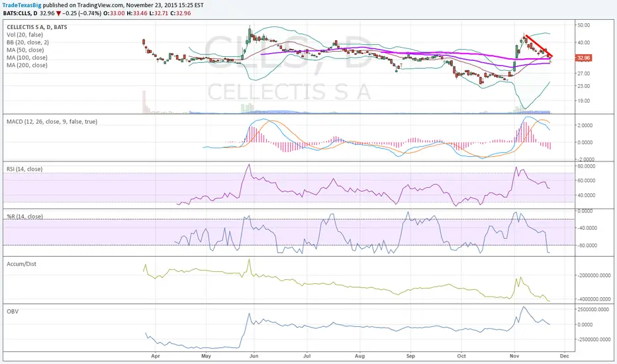Select the CELLECTIS S A, D, BATS legend title
This screenshot has width=617, height=364.
(x=37, y=27)
